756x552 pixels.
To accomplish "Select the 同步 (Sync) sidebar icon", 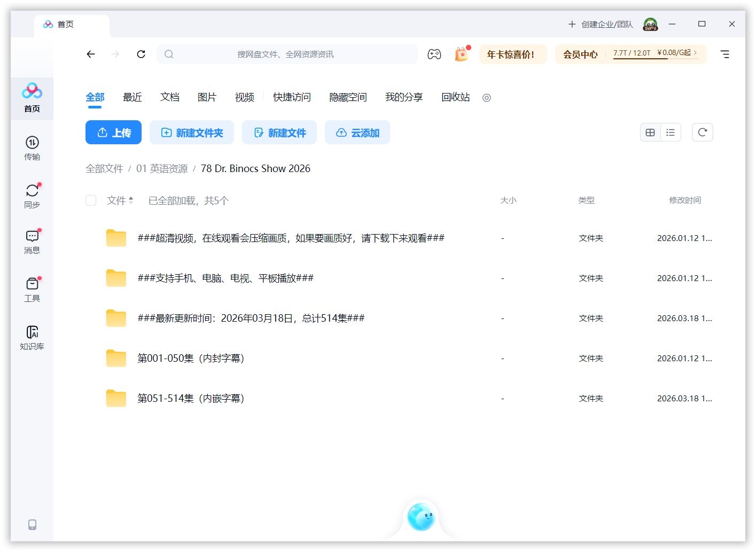I will pos(32,196).
